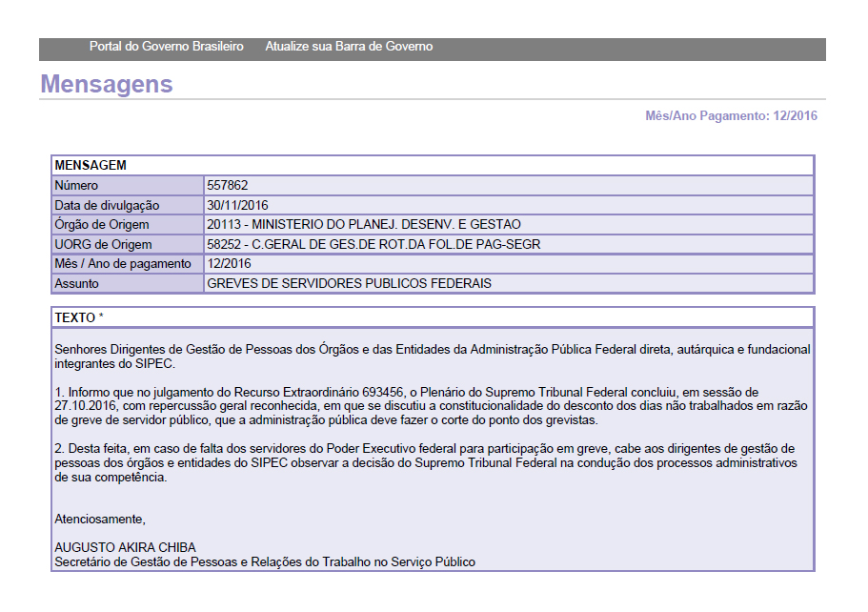Select message number 557862

(228, 186)
